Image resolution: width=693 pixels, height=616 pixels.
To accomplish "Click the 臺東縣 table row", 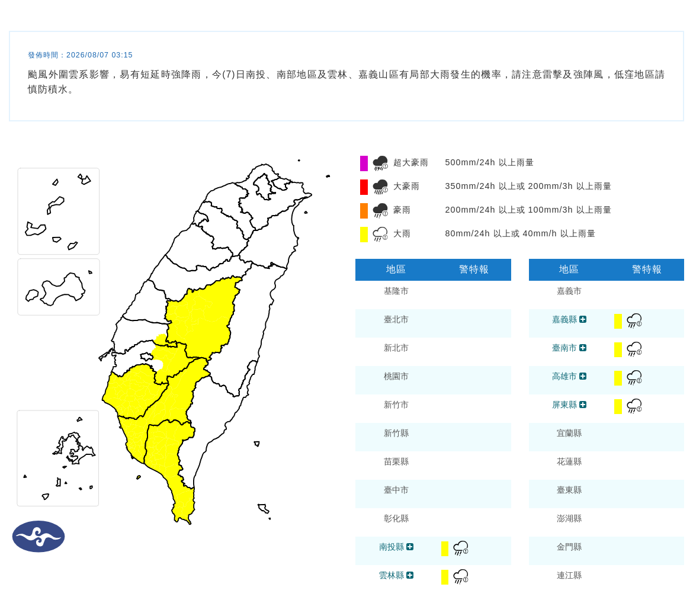I will [x=607, y=494].
